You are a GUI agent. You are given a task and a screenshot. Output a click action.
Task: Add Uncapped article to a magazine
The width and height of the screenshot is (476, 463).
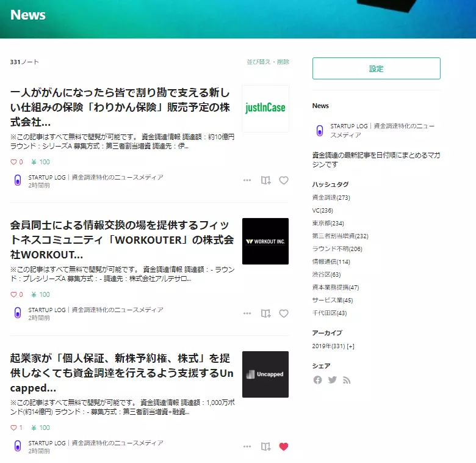265,447
